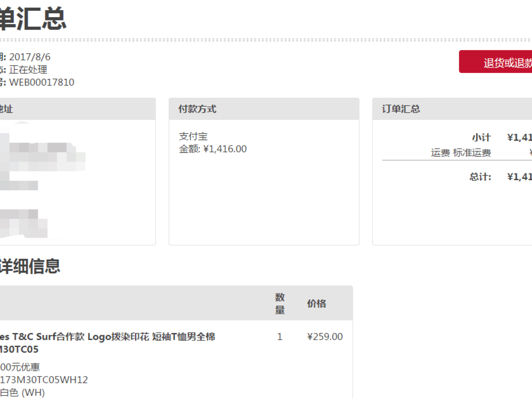This screenshot has height=399, width=532.
Task: Click the order date 2017/8/6
Action: tap(29, 57)
